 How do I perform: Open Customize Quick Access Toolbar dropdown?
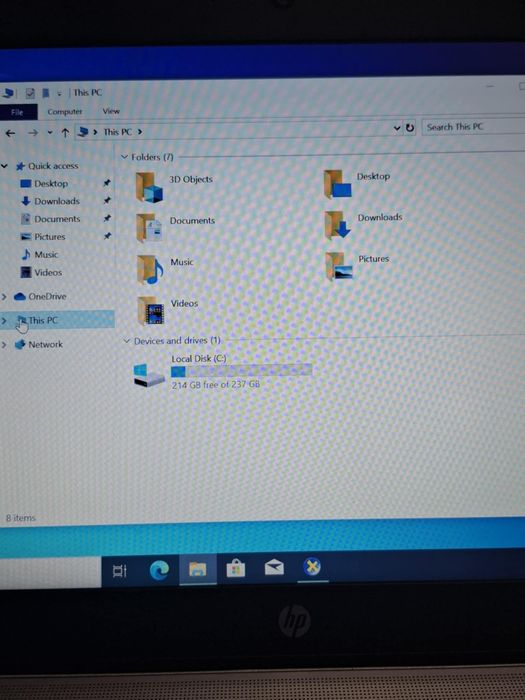click(x=59, y=93)
